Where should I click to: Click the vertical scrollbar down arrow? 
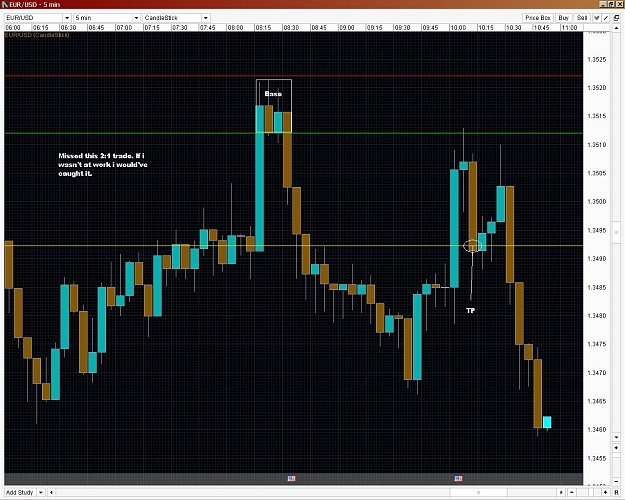point(616,437)
